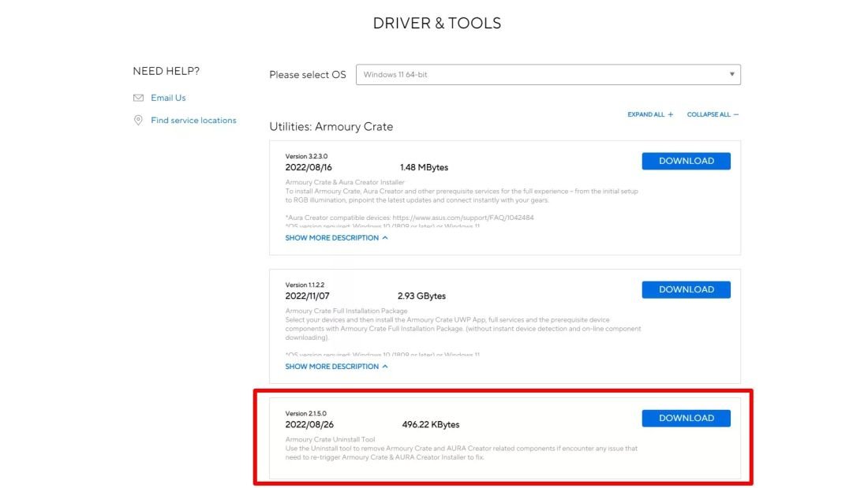868x488 pixels.
Task: Click the dropdown arrow in the OS selector
Action: pos(731,74)
